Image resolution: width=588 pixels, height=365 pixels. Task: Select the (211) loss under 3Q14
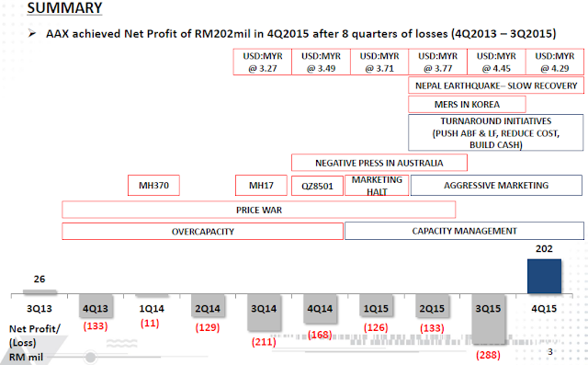(264, 342)
